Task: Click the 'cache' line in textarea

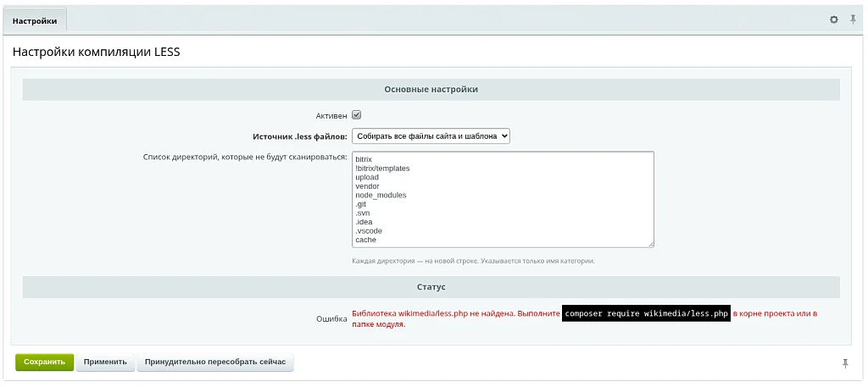Action: (x=366, y=240)
